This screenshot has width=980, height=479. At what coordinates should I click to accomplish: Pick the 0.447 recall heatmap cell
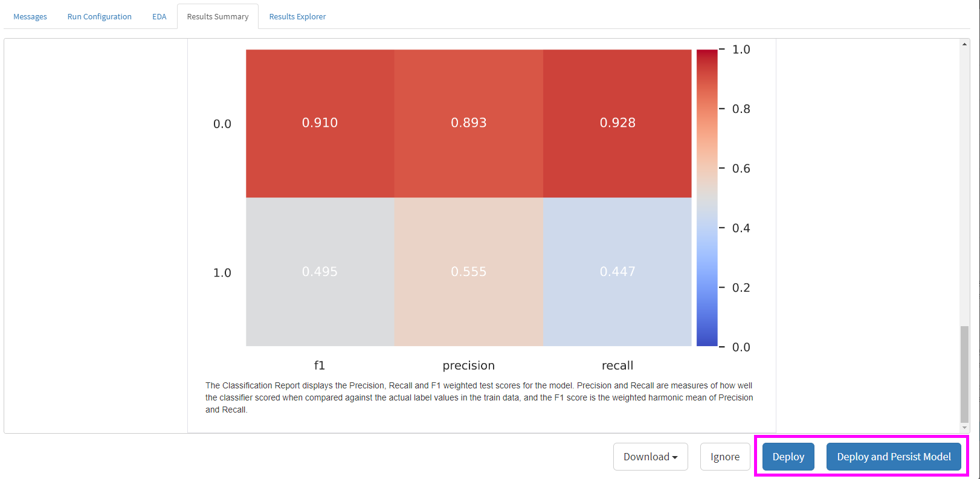tap(617, 272)
